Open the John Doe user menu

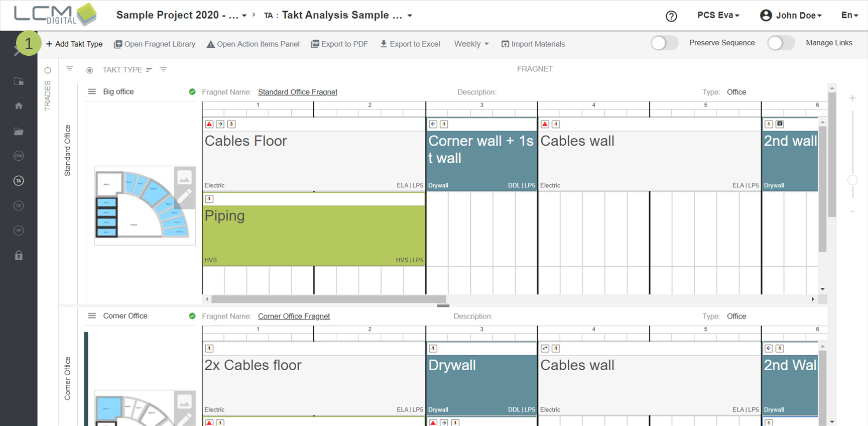click(791, 16)
